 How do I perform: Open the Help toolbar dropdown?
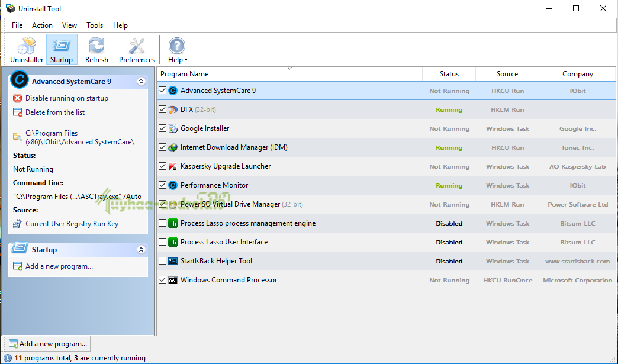click(178, 50)
